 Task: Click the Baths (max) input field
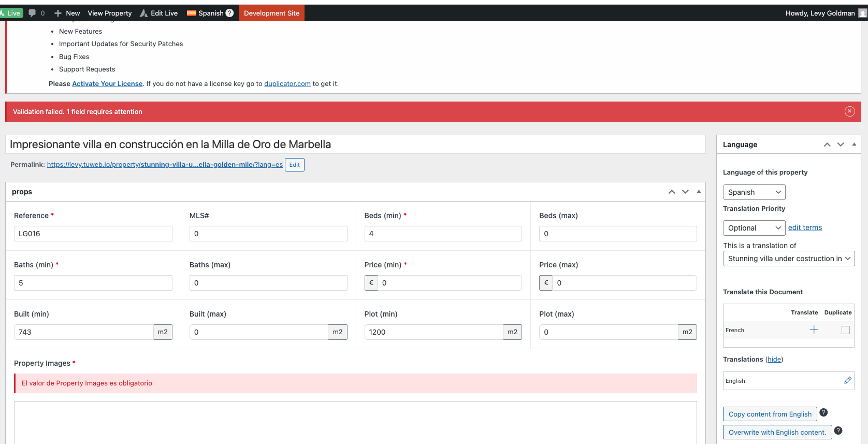click(x=268, y=283)
